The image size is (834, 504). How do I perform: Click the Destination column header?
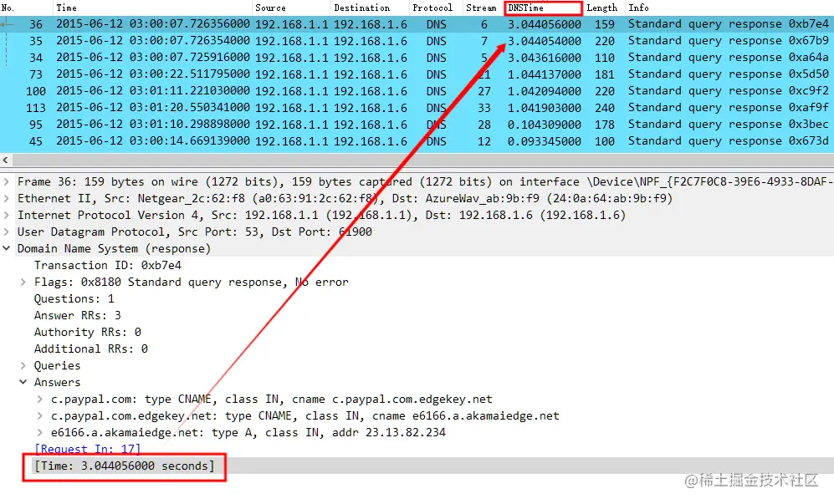(361, 8)
